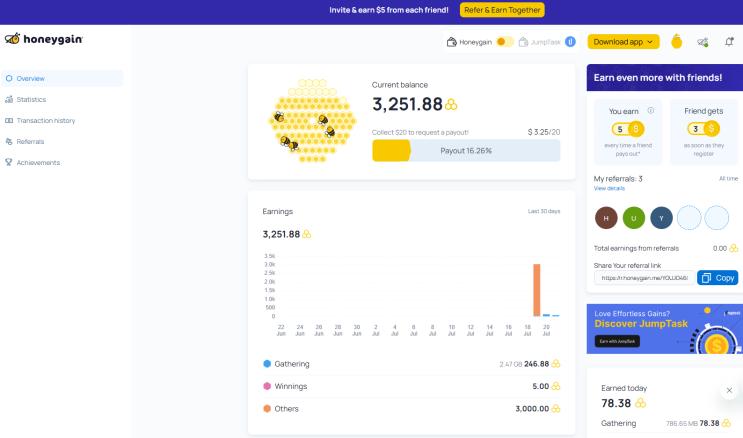
Task: Open the notifications bell
Action: coord(729,42)
